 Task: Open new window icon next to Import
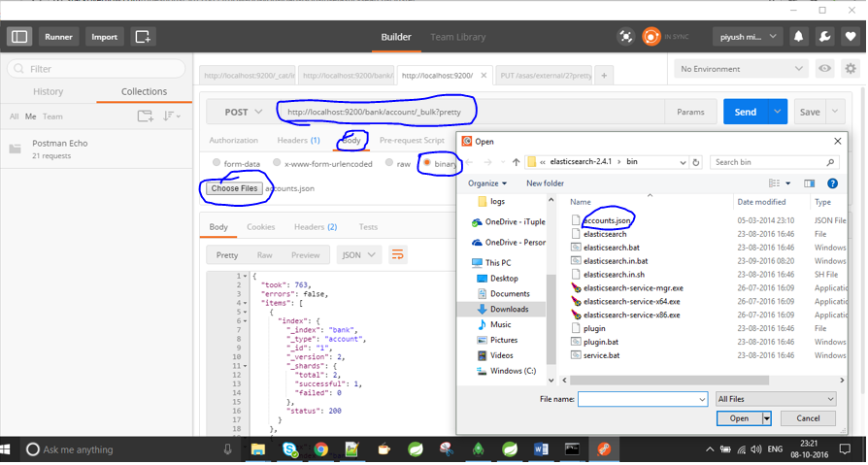pyautogui.click(x=143, y=37)
